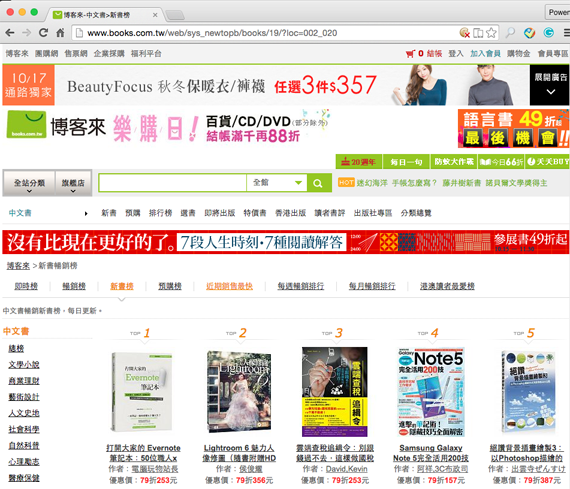Reload the page with refresh icon
570x489 pixels.
(x=43, y=33)
